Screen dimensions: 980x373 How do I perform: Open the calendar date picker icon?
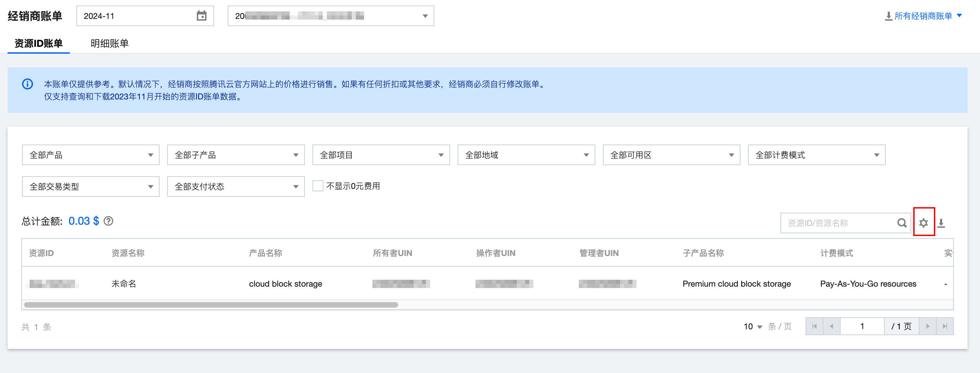click(x=201, y=16)
